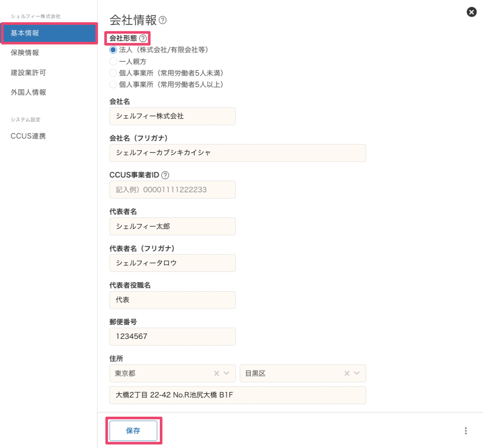Open the three-dot more options menu

(465, 431)
